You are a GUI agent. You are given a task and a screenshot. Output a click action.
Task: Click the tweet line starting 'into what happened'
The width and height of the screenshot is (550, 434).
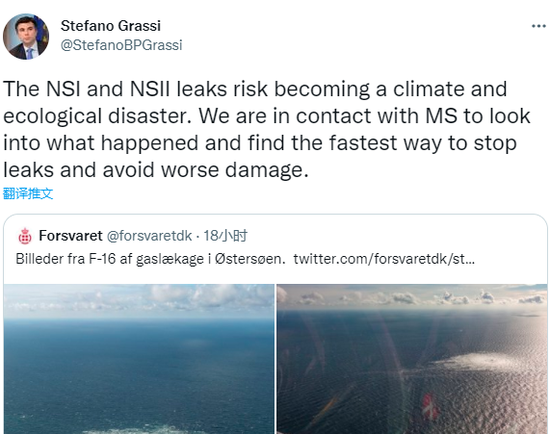pos(260,143)
